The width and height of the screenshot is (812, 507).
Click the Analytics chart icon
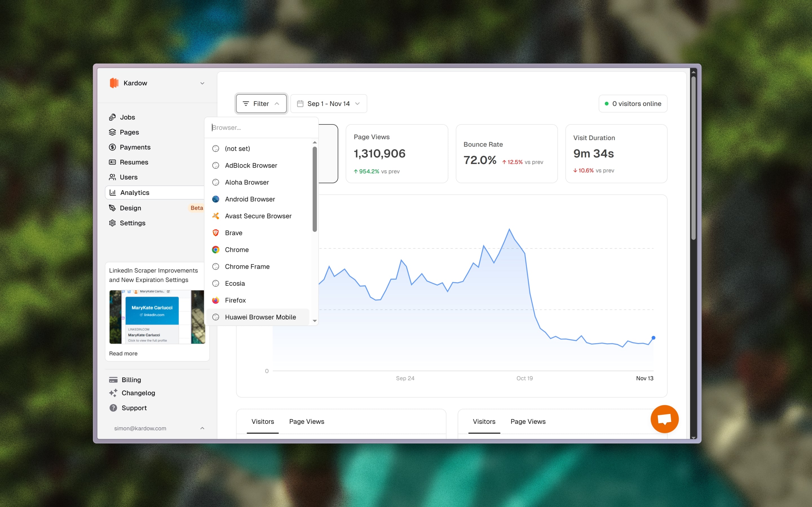click(112, 192)
